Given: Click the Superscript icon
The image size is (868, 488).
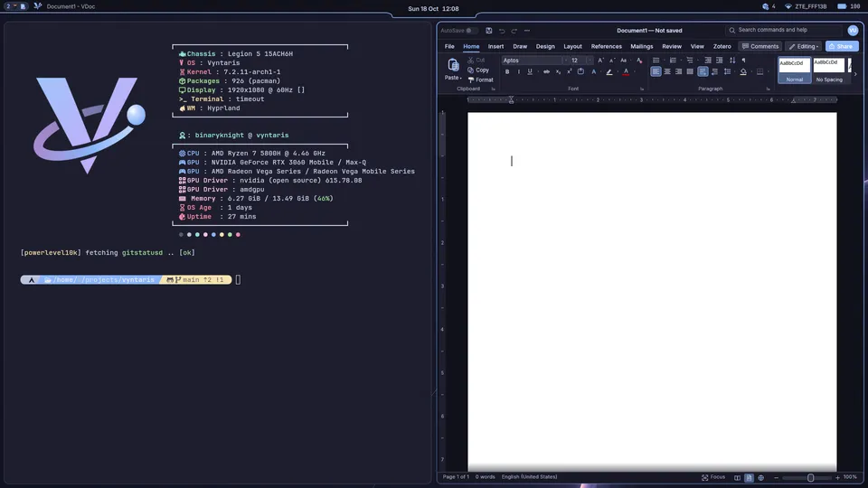Looking at the screenshot, I should coord(569,71).
